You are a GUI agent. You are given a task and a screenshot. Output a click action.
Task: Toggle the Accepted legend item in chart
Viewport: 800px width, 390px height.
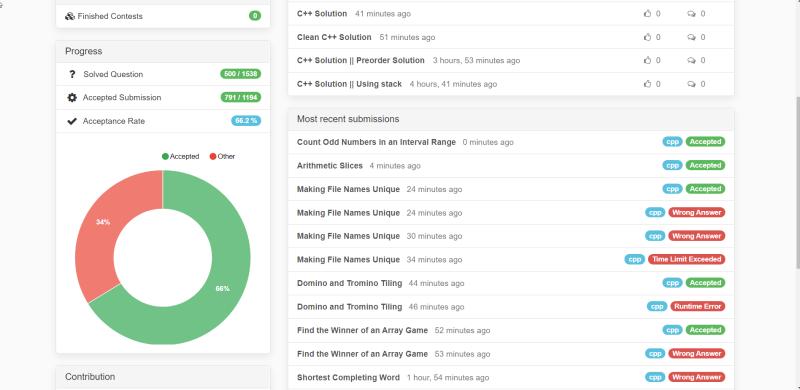point(181,156)
